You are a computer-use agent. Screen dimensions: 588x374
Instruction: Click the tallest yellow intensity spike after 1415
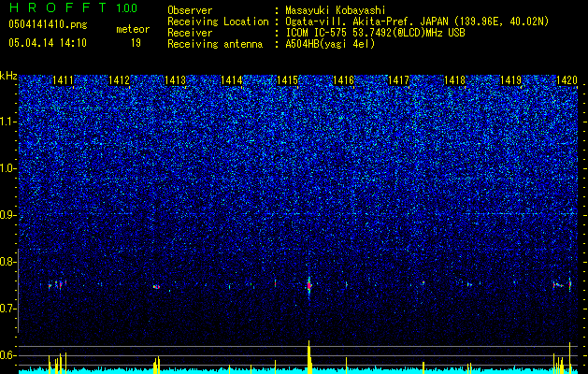coord(309,356)
